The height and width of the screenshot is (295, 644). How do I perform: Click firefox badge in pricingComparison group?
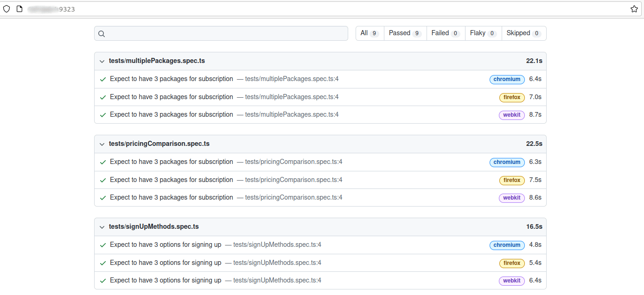coord(512,180)
